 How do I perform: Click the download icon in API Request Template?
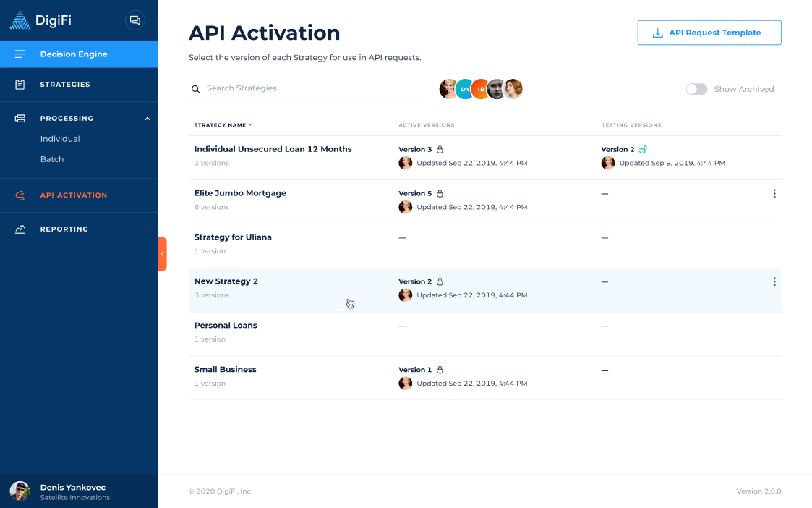pos(658,33)
